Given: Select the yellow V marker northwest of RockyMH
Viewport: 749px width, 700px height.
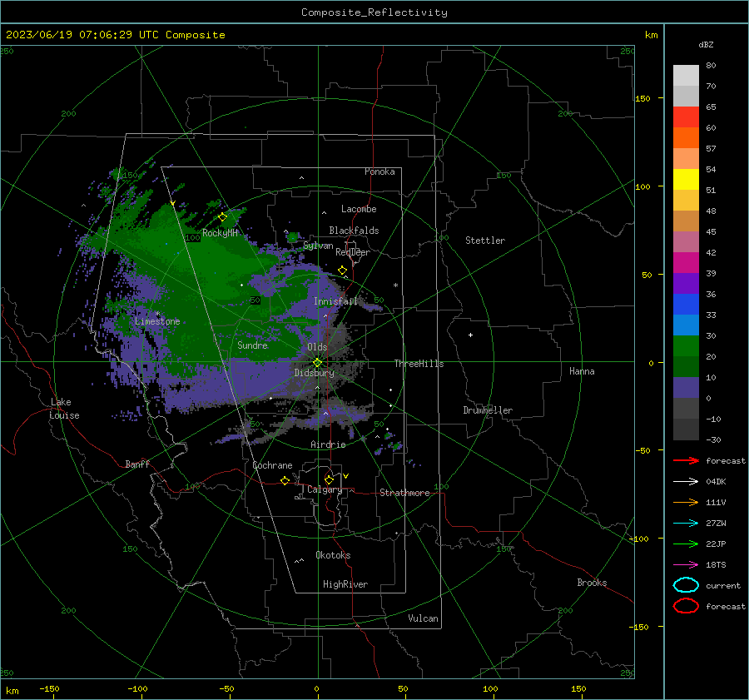Looking at the screenshot, I should [x=173, y=203].
